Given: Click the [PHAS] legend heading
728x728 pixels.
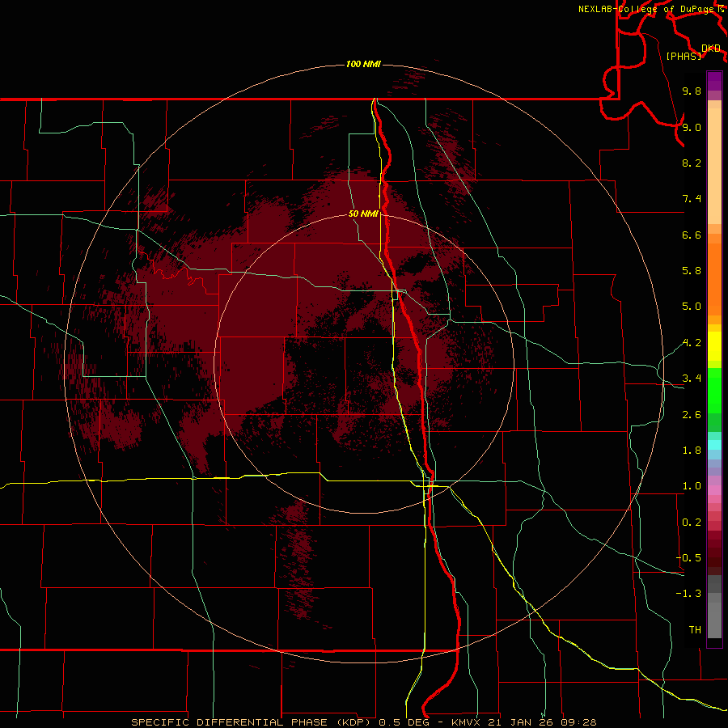Looking at the screenshot, I should click(x=684, y=56).
